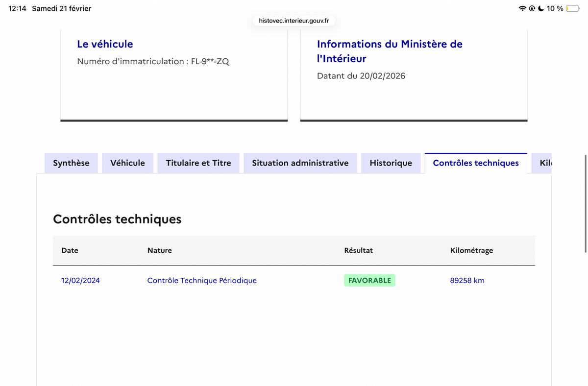This screenshot has height=386, width=588.
Task: Click the 89258 km mileage value
Action: click(x=467, y=281)
